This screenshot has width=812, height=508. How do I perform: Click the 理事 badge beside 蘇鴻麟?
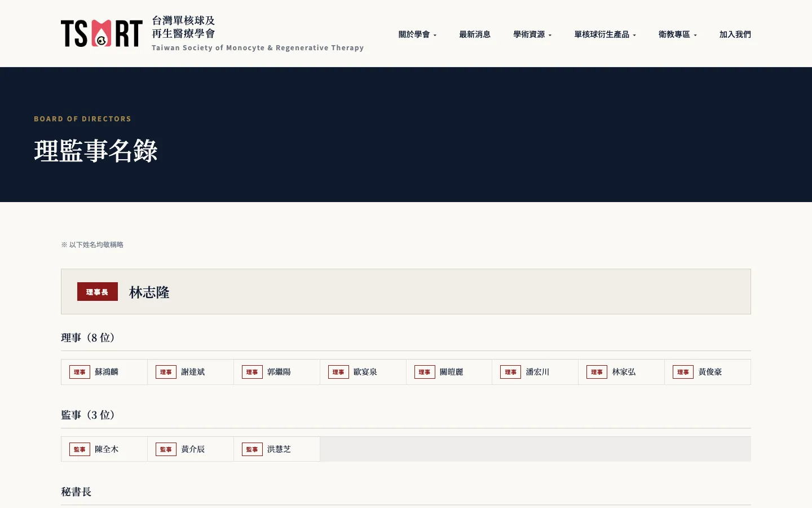coord(80,372)
